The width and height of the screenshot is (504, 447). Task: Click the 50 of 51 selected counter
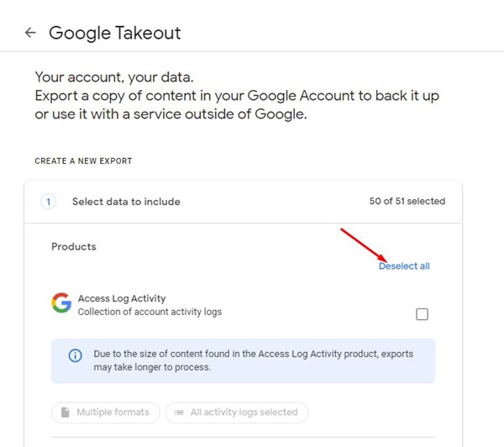pos(407,201)
